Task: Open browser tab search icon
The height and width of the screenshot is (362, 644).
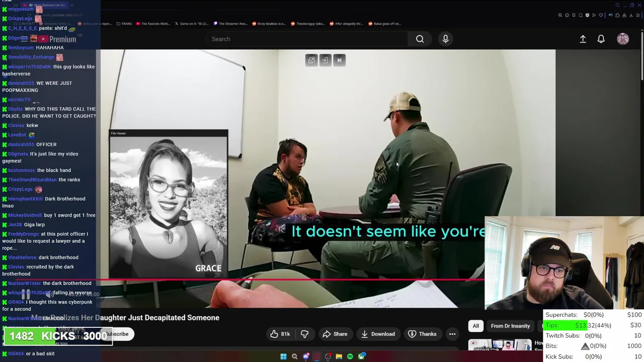Action: click(x=617, y=5)
